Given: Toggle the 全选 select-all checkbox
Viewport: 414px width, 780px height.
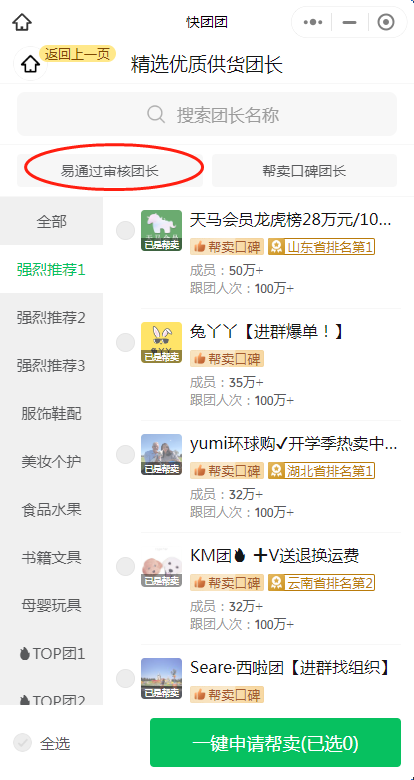Looking at the screenshot, I should point(22,743).
